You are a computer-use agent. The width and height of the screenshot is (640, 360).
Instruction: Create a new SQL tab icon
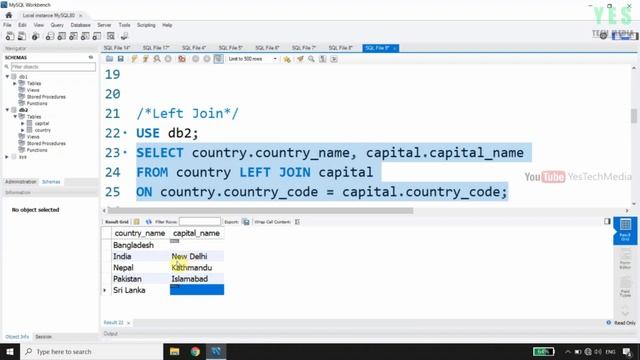(x=10, y=36)
